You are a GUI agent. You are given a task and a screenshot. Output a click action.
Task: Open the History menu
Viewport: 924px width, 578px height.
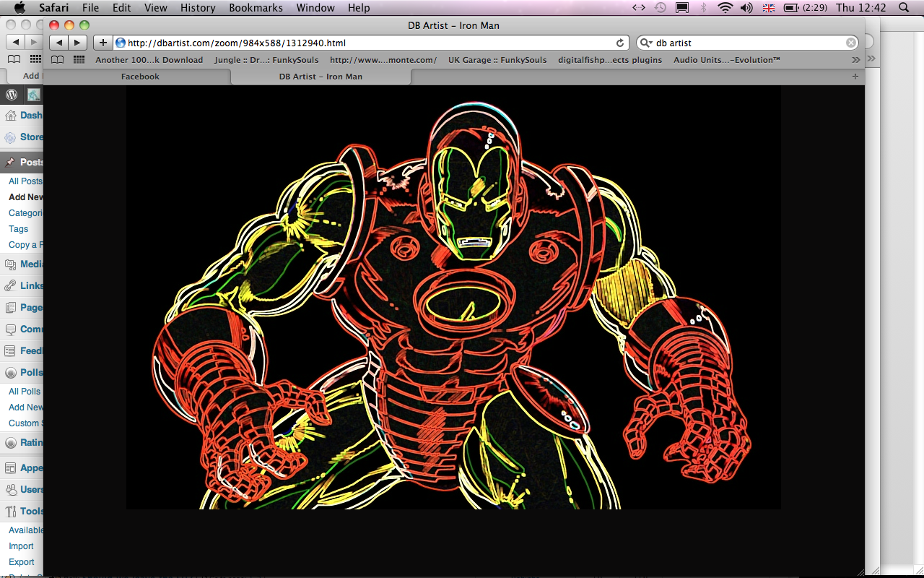point(198,8)
